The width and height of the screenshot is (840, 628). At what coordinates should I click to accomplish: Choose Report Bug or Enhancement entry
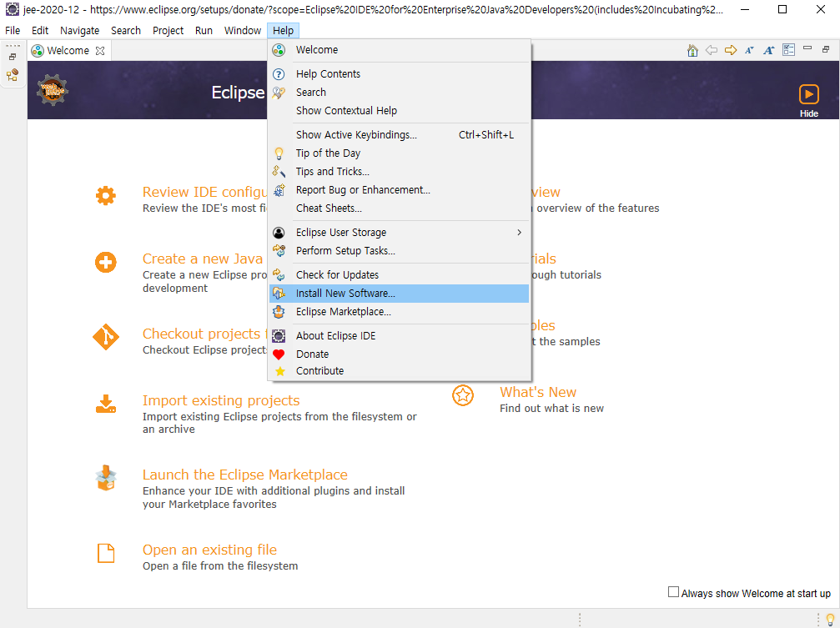pyautogui.click(x=399, y=190)
